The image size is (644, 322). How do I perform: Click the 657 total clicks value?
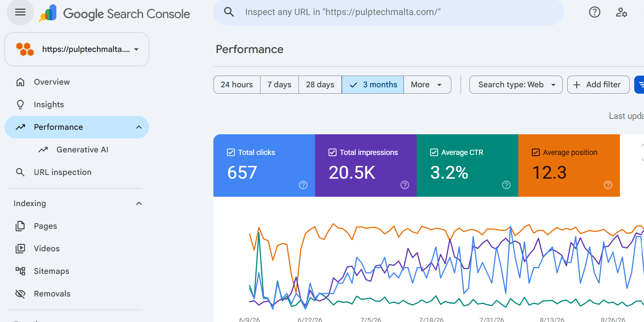pos(242,173)
